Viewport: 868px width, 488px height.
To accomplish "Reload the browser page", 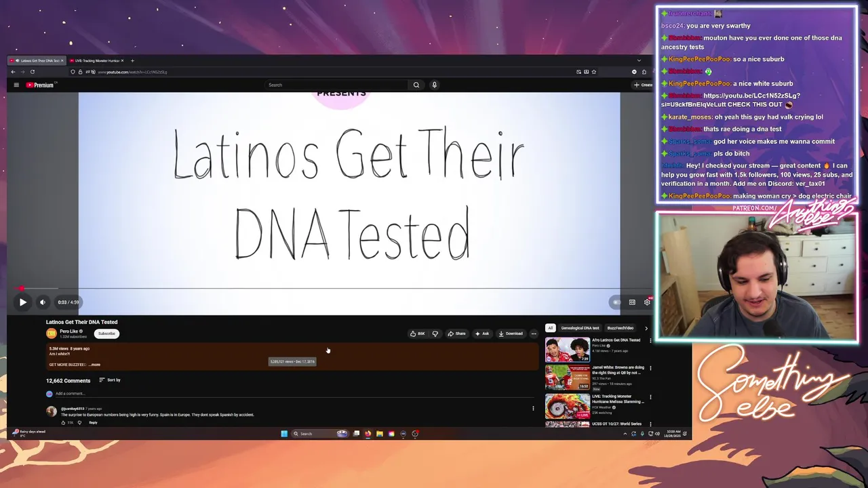I will tap(32, 72).
